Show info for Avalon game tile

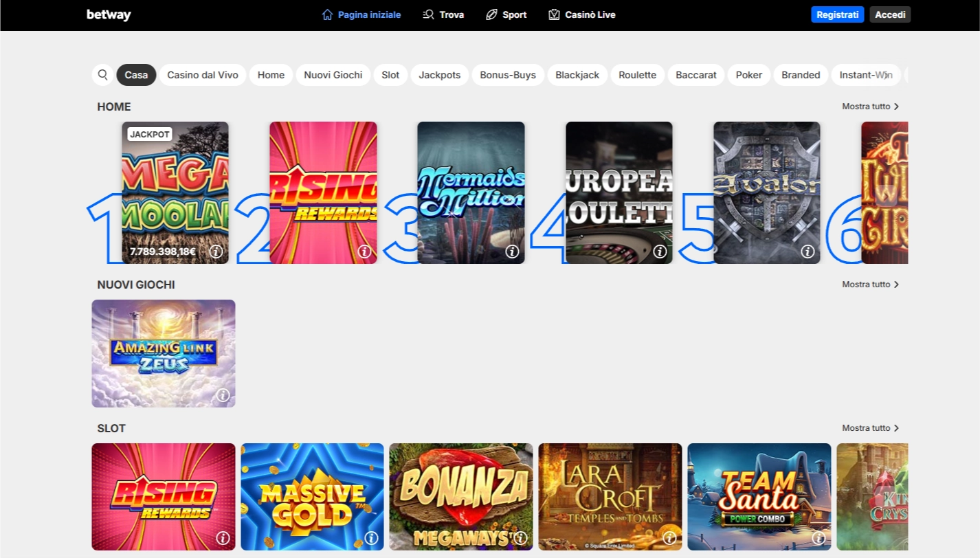808,252
